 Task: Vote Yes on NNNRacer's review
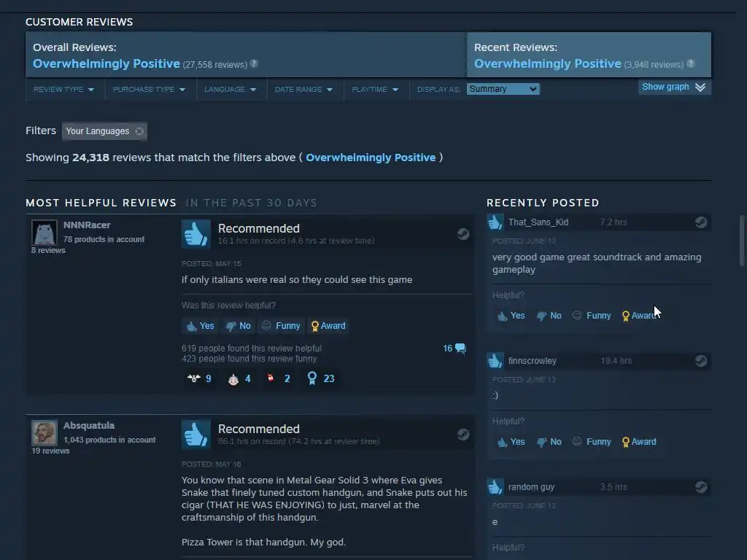coord(200,326)
